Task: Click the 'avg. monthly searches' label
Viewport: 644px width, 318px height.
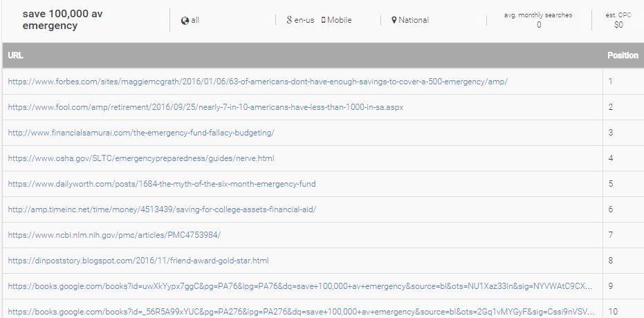Action: 538,15
